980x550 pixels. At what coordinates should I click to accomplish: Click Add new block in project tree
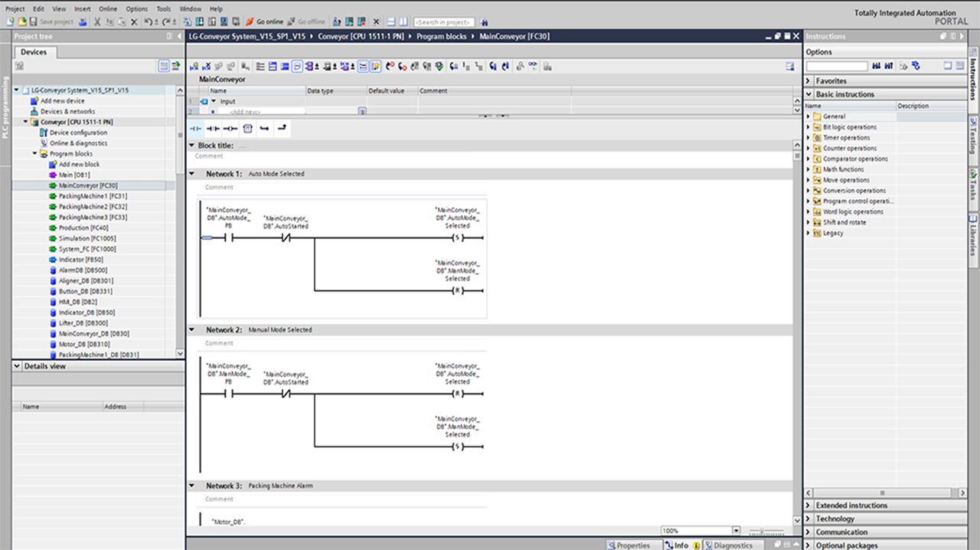[x=78, y=164]
